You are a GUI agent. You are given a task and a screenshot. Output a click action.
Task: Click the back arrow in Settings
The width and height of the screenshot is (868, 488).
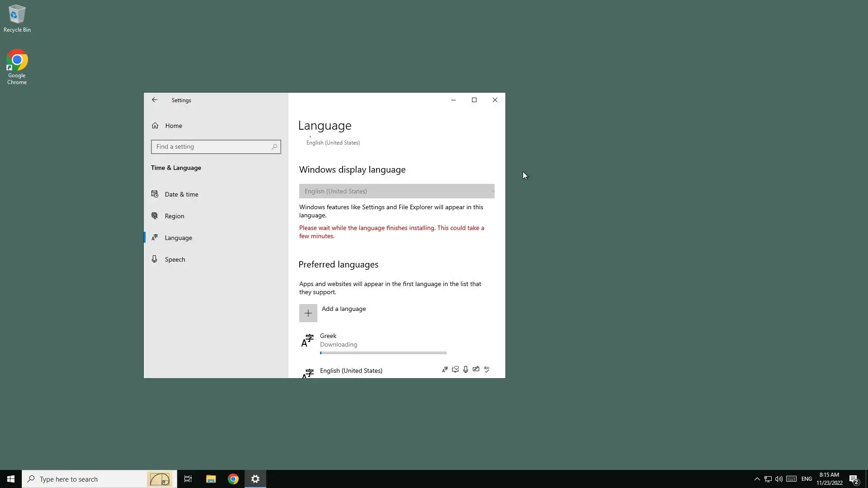coord(155,100)
